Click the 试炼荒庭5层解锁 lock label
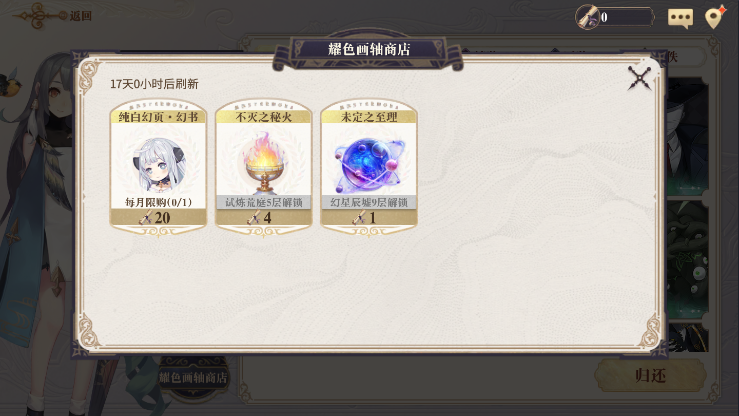Screen dimensions: 739x416 coord(263,203)
